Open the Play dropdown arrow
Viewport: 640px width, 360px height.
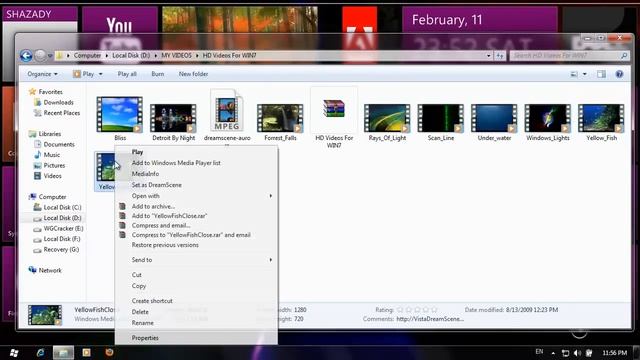point(100,74)
